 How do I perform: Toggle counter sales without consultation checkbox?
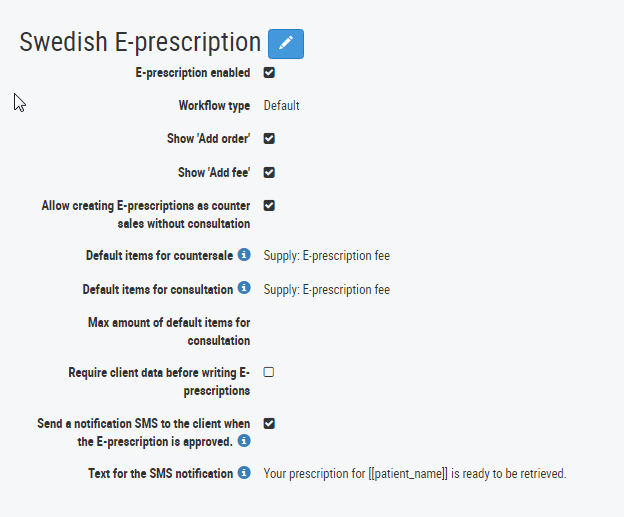[269, 205]
